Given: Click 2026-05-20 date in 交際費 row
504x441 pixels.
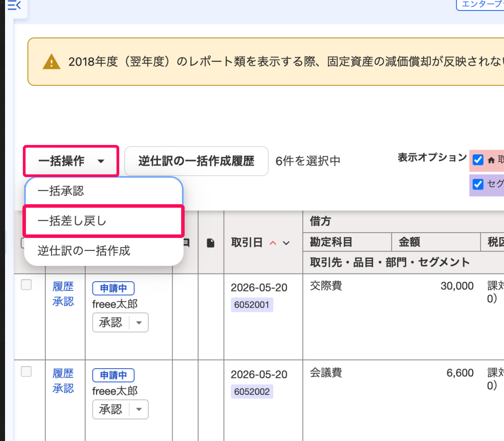Looking at the screenshot, I should [x=259, y=288].
